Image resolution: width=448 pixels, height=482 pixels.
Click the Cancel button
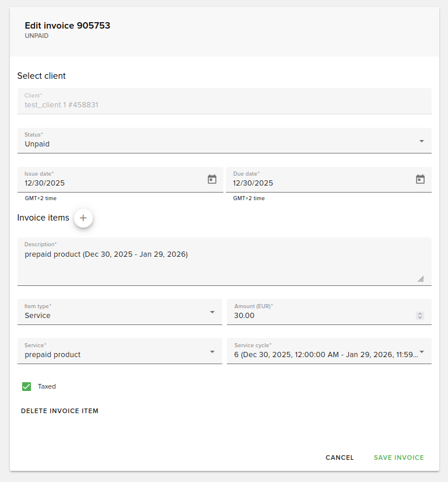339,457
